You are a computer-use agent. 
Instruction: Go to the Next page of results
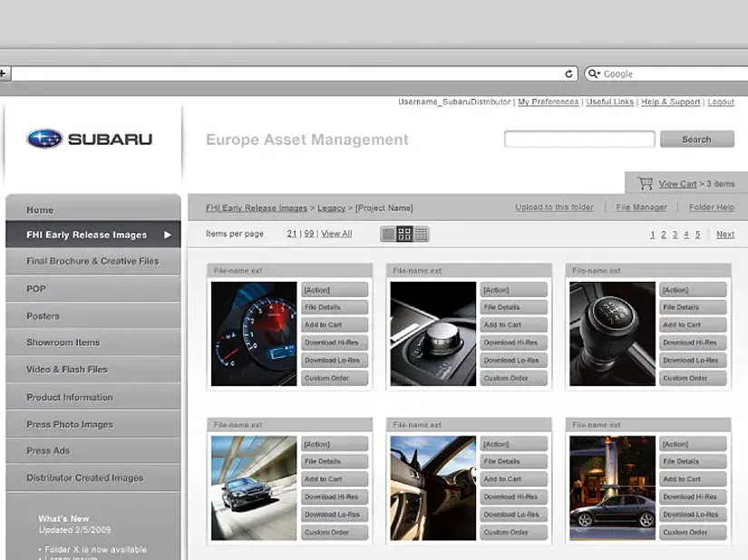(725, 235)
